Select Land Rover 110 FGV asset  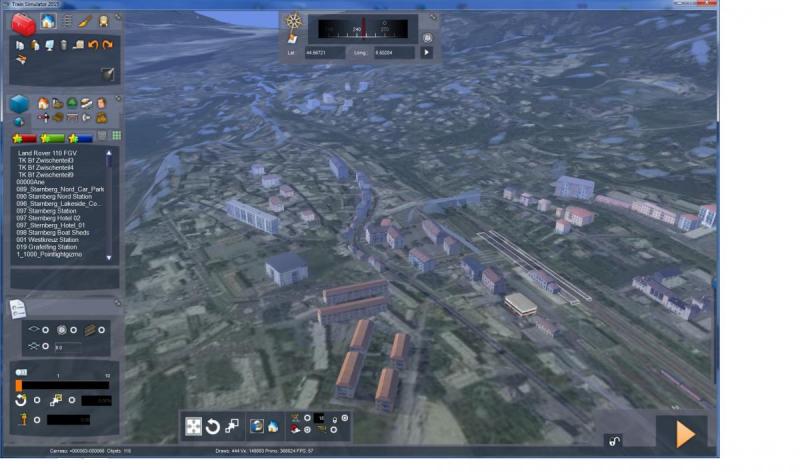47,153
